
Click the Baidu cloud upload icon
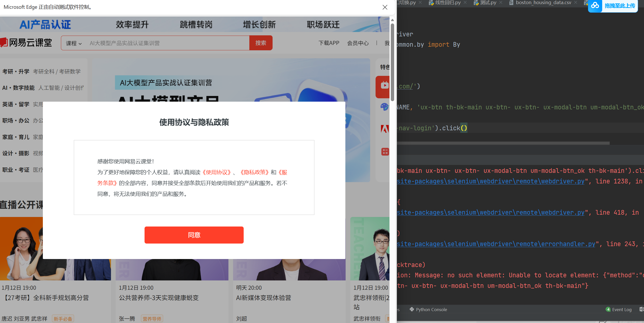595,5
